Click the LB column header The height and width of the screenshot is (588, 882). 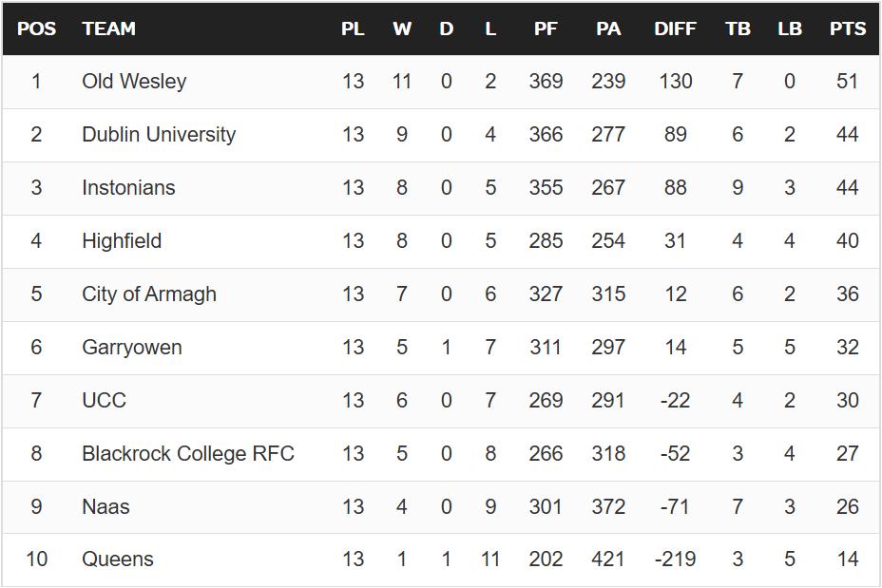click(789, 28)
